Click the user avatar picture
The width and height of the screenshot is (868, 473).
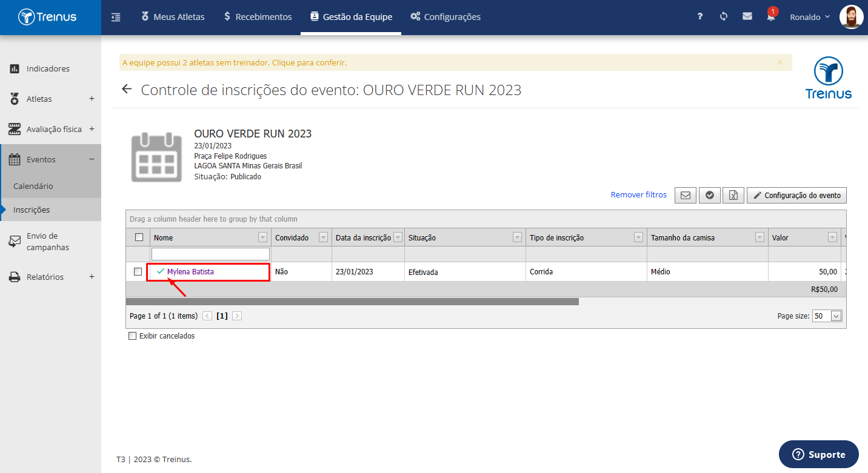click(852, 17)
